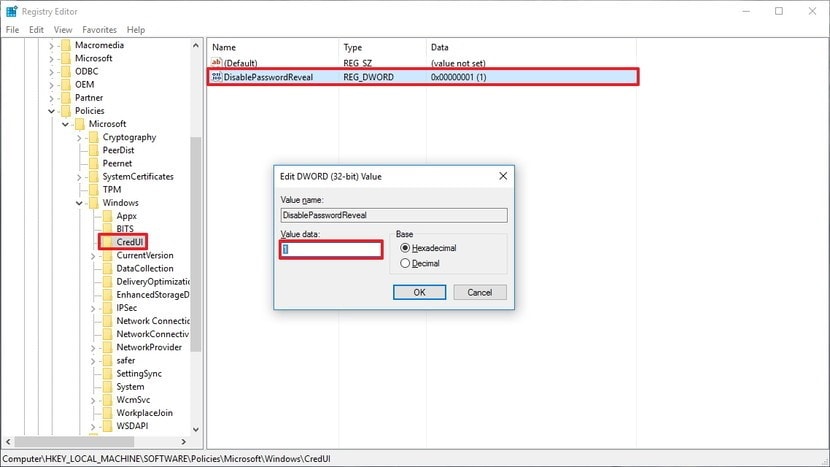Click the WorkplaceJoin folder icon
Screen dimensions: 830x467
[x=107, y=413]
